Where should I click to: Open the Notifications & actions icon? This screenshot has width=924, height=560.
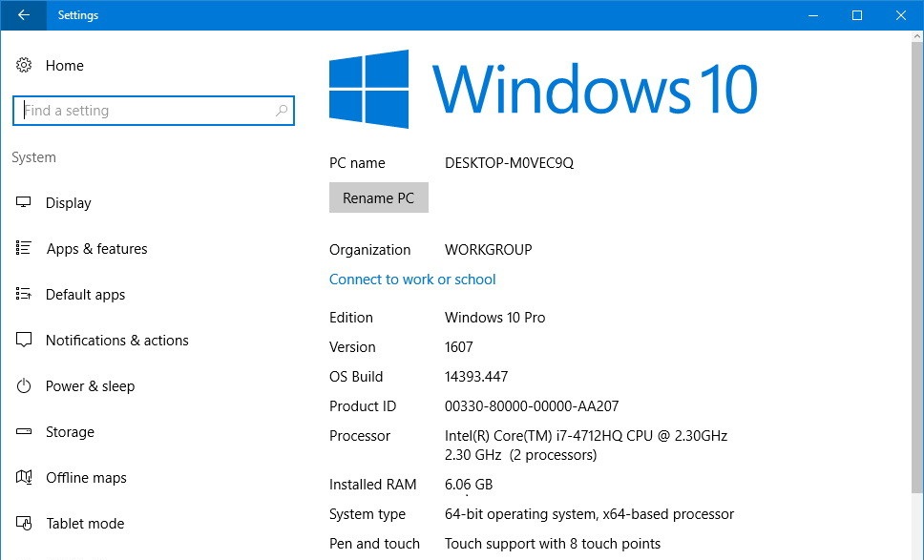pos(24,341)
